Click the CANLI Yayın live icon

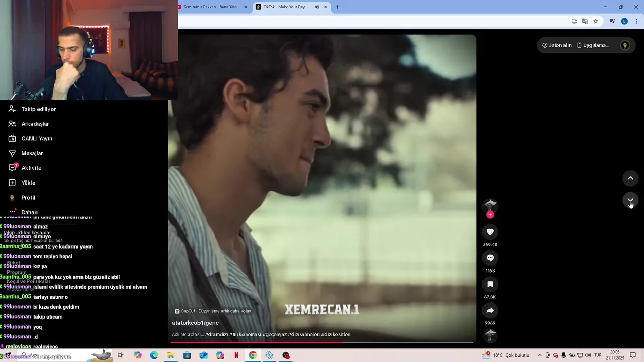pyautogui.click(x=12, y=138)
